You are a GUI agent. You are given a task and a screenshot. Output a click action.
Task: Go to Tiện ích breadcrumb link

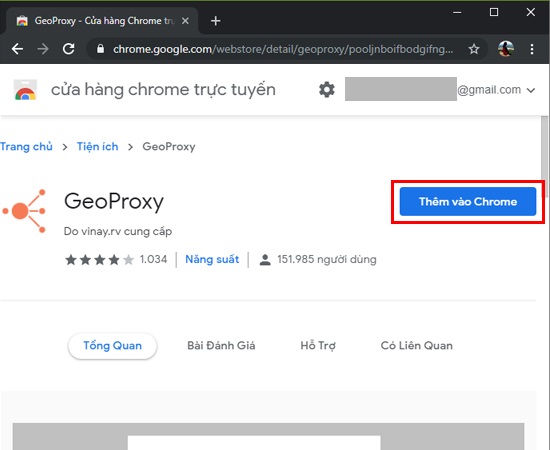[x=98, y=146]
